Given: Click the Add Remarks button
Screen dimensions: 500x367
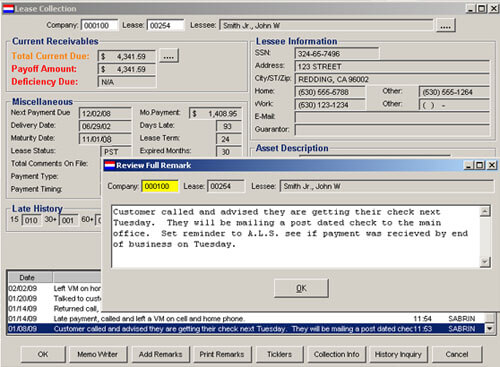Looking at the screenshot, I should coord(161,354).
